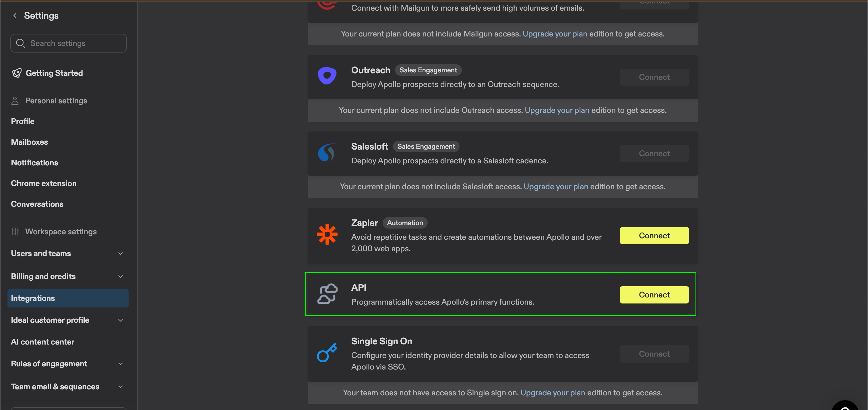868x410 pixels.
Task: Click the Single Sign On key icon
Action: [x=327, y=353]
